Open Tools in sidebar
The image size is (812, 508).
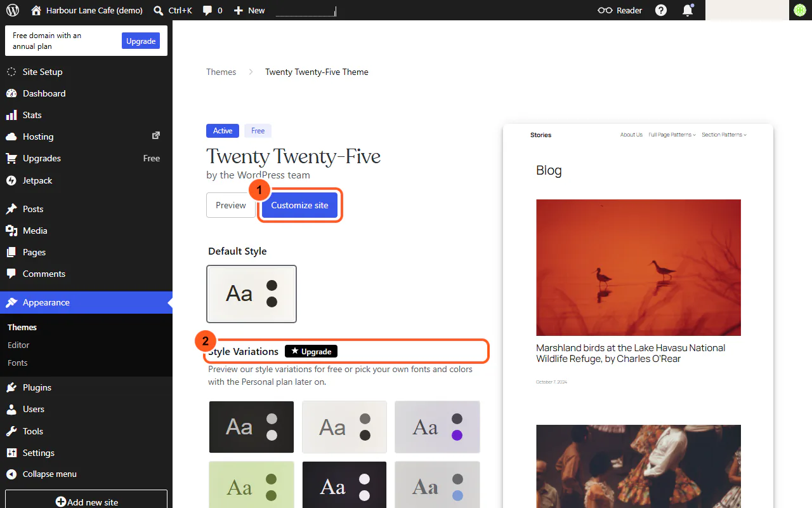[x=86, y=431]
